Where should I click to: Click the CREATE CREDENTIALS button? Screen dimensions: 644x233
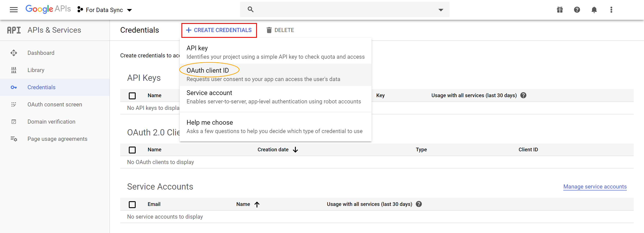[x=219, y=30]
